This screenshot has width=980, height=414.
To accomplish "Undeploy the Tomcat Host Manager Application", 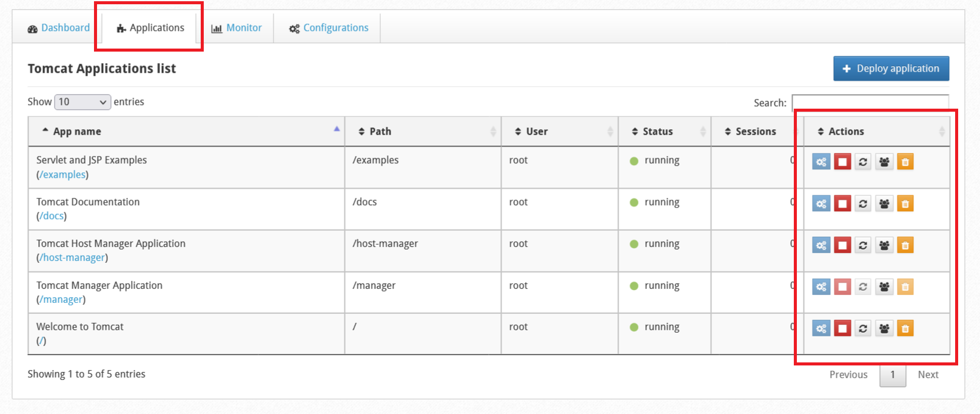I will tap(905, 245).
